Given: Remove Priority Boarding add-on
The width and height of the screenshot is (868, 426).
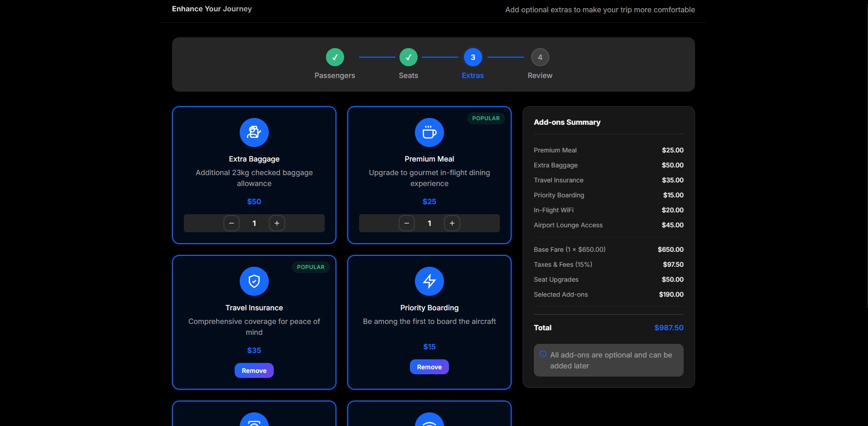Looking at the screenshot, I should (x=429, y=367).
